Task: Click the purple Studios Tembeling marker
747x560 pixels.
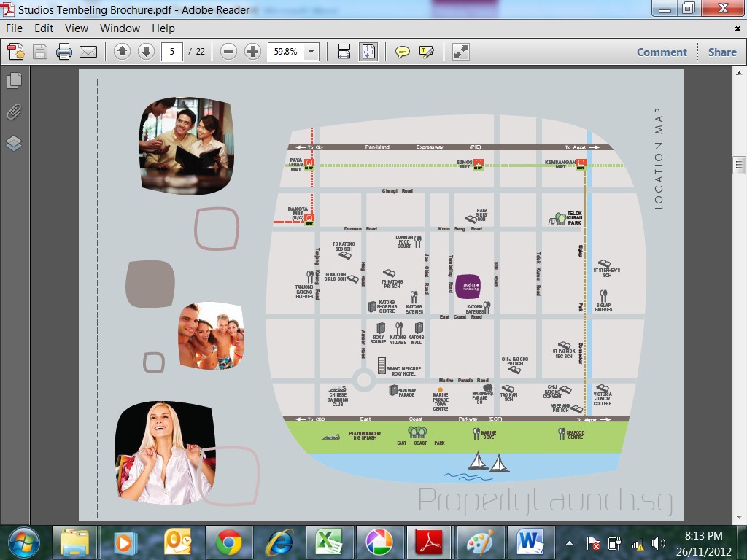Action: pyautogui.click(x=468, y=287)
